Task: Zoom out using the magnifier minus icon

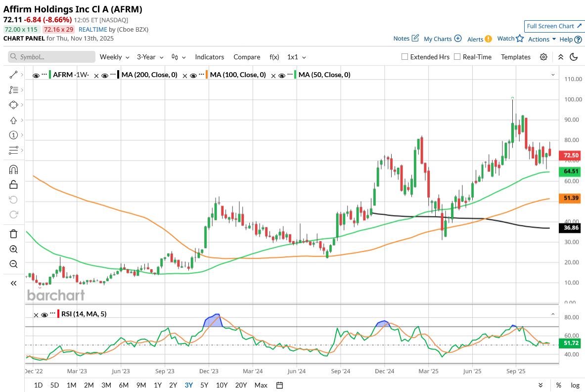Action: tap(13, 264)
